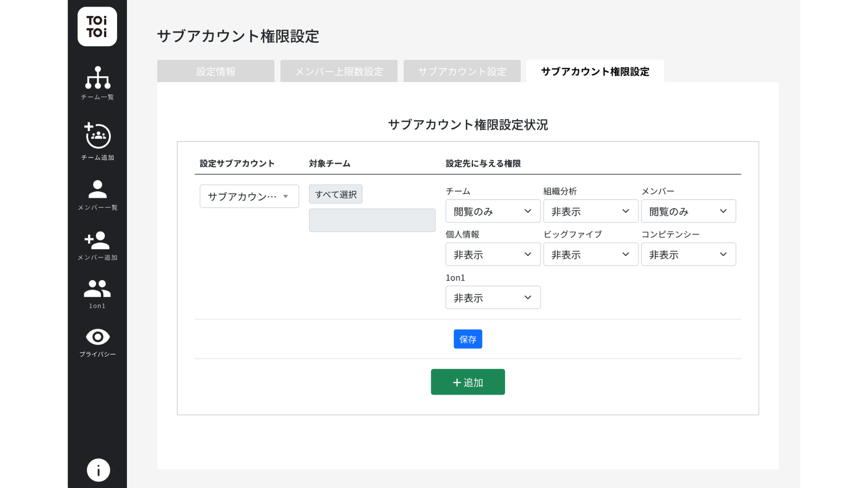The height and width of the screenshot is (488, 868).
Task: Open the 個人情報 permission dropdown
Action: (493, 254)
